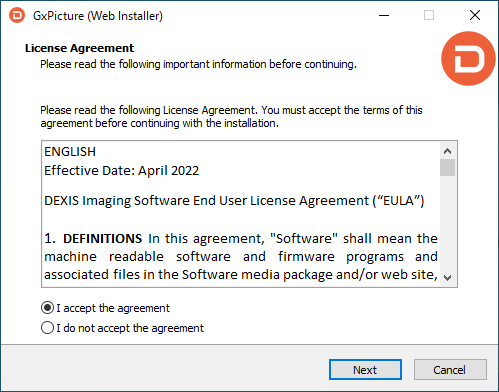The image size is (499, 392).
Task: Minimize the GxPicture installer window
Action: point(384,15)
